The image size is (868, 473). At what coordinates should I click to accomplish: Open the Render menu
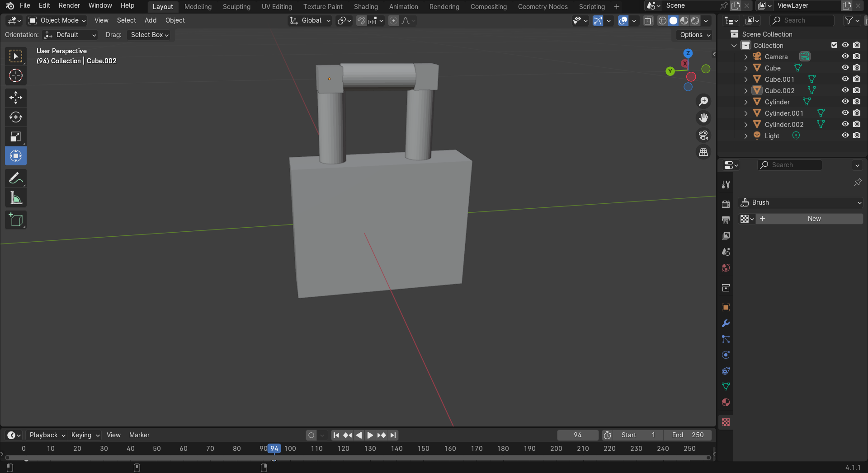(x=69, y=5)
